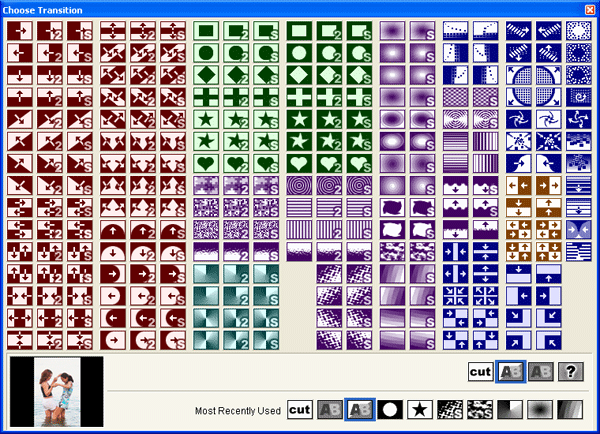Screen dimensions: 600x434
Task: Choose brown transition with two up arrows
Action: (548, 208)
